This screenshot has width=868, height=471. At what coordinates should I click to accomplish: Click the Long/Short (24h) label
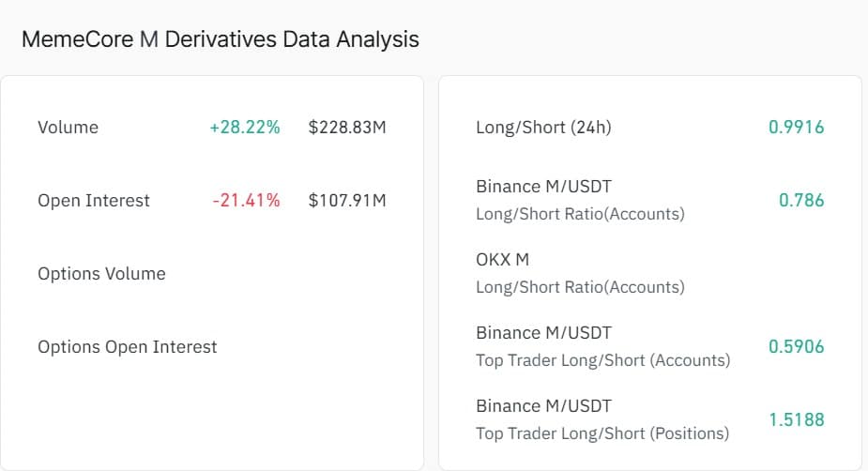coord(543,127)
